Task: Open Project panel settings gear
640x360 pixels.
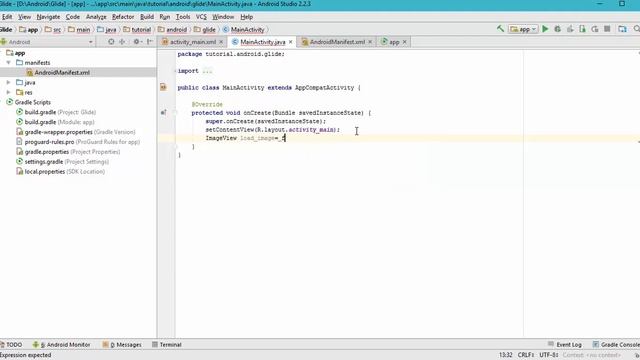Action: point(137,42)
